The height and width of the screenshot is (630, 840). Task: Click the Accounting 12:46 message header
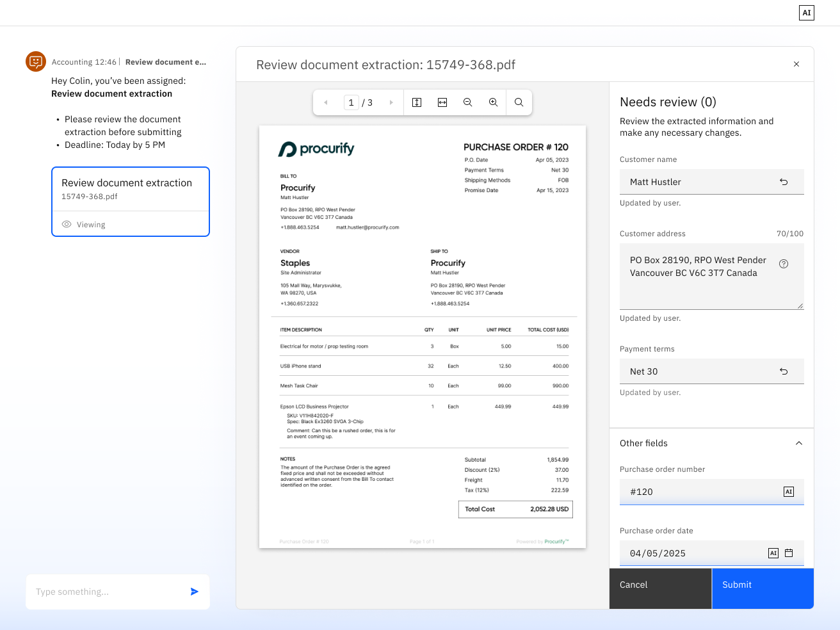[x=85, y=62]
